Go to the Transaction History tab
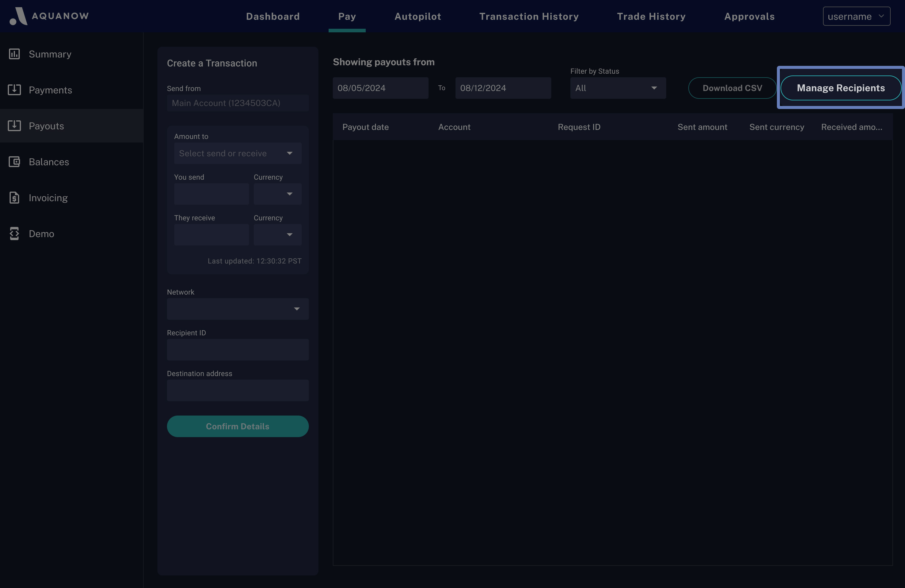Image resolution: width=905 pixels, height=588 pixels. point(529,16)
